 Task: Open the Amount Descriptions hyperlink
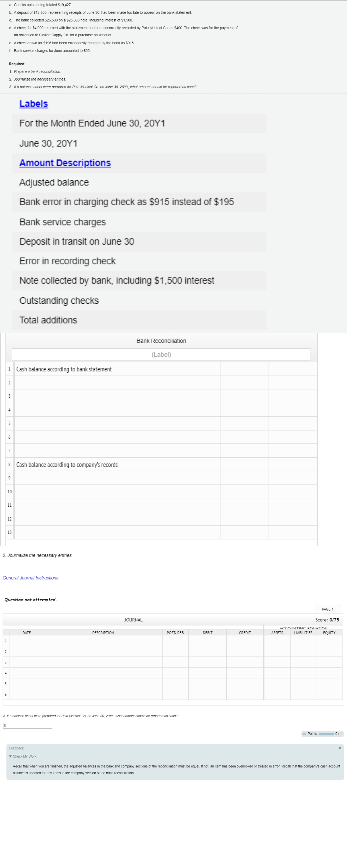(x=65, y=163)
